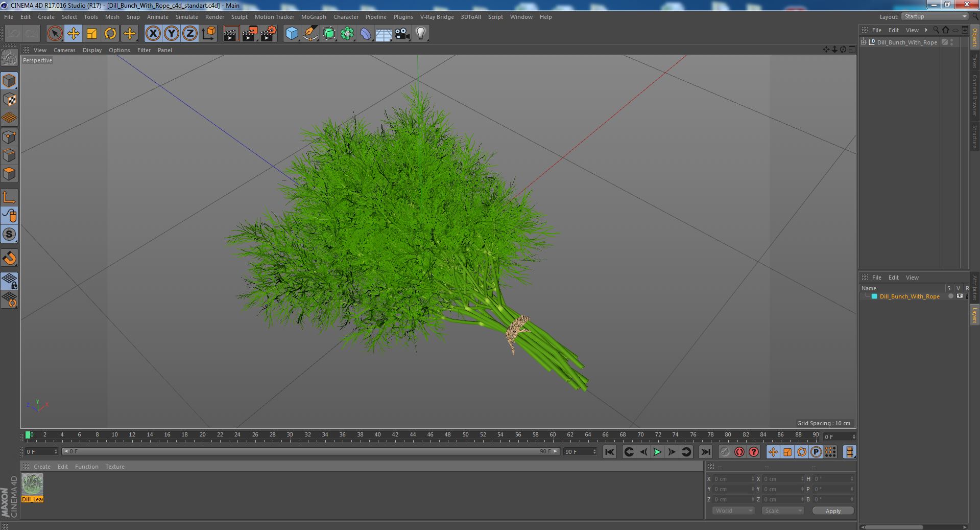
Task: Open Scale coordinate dropdown
Action: coord(782,511)
